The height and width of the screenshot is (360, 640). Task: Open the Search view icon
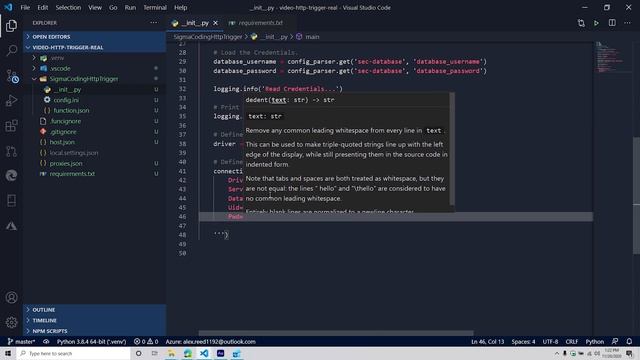pos(11,51)
